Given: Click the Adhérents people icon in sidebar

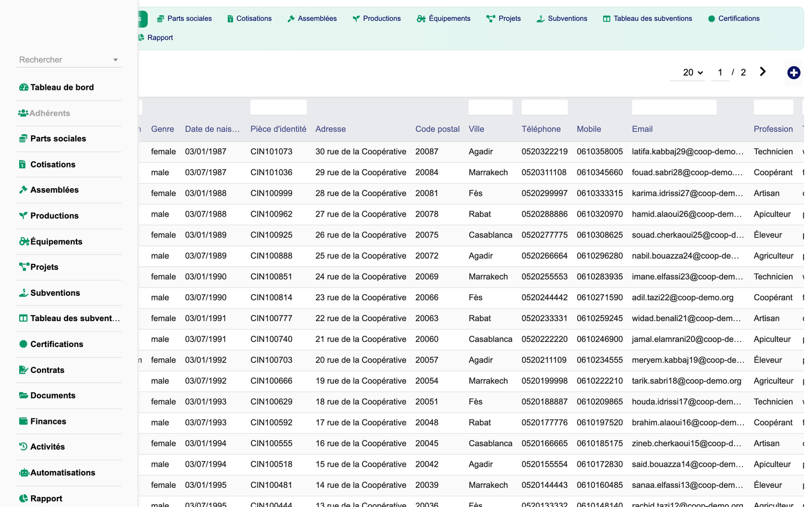Looking at the screenshot, I should pyautogui.click(x=23, y=113).
